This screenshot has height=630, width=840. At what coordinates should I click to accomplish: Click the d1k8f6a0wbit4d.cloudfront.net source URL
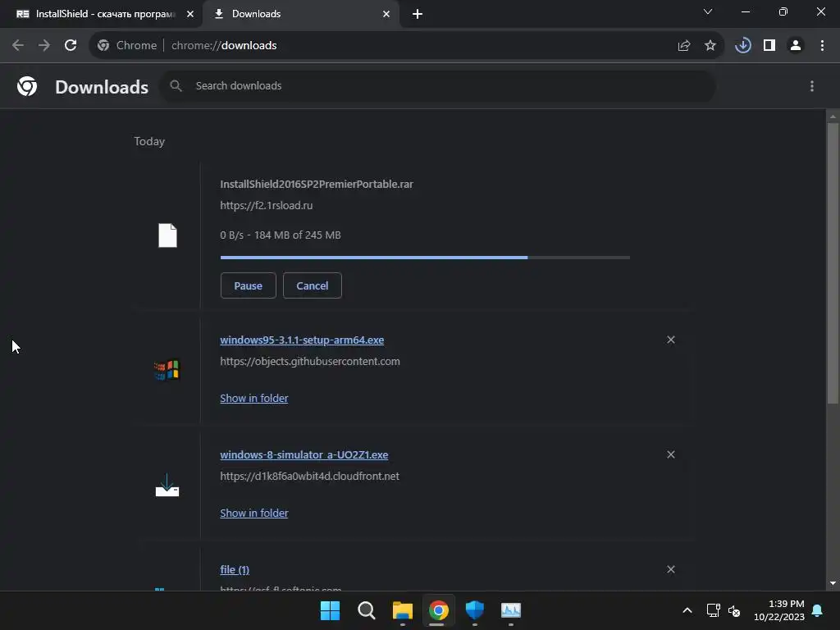coord(309,477)
